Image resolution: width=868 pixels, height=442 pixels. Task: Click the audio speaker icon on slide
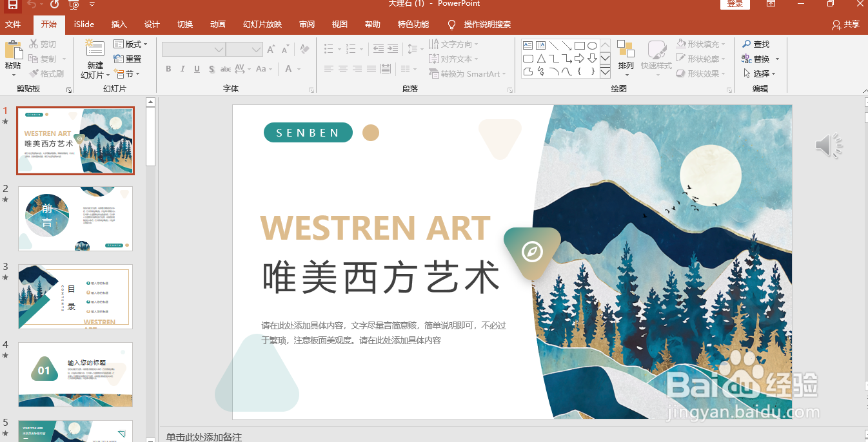tap(829, 146)
